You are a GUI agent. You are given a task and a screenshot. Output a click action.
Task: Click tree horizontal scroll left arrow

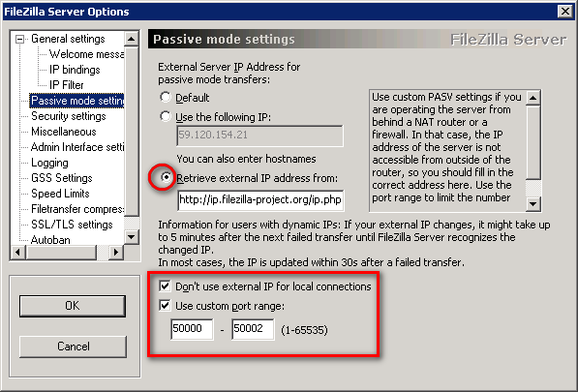(17, 253)
